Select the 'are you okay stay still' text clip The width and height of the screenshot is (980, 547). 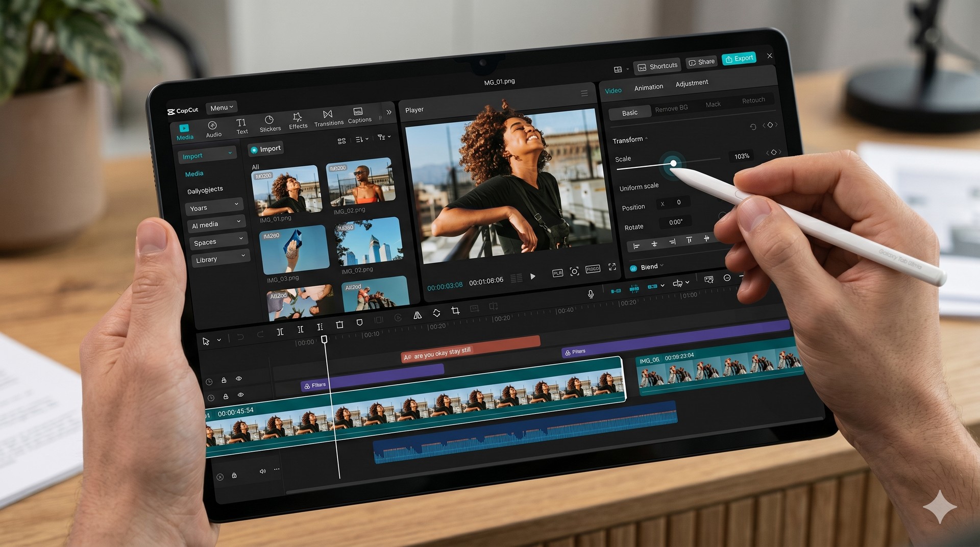pyautogui.click(x=470, y=349)
